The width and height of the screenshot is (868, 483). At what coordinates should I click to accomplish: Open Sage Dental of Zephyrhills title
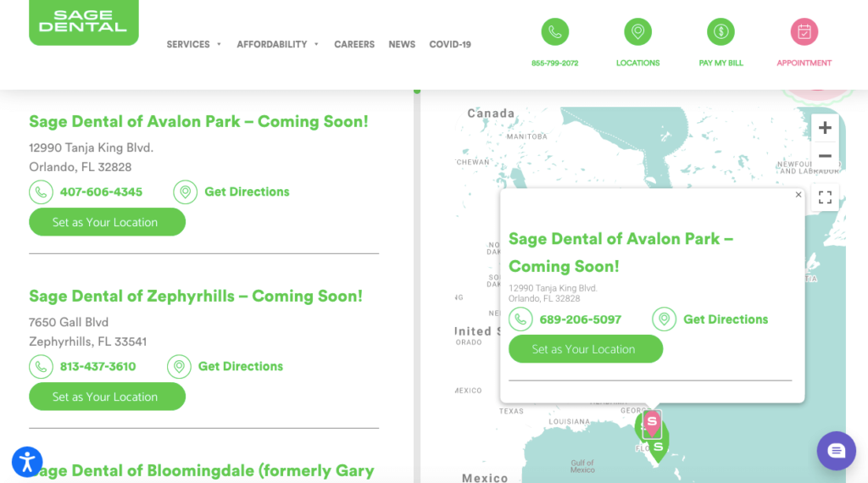pos(196,296)
